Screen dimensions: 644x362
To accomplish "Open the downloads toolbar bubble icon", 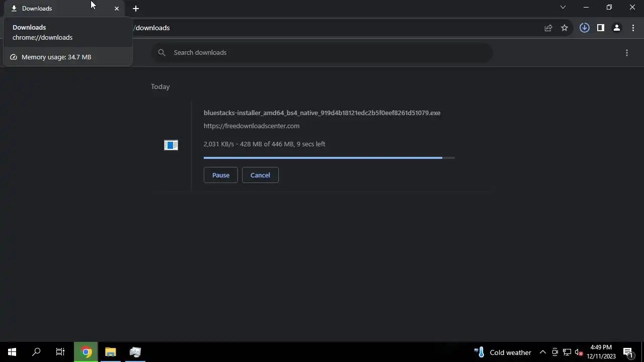I will pos(584,28).
